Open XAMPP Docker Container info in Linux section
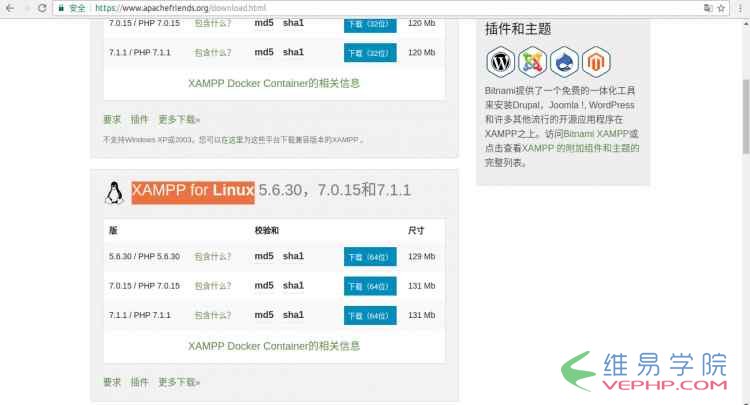 274,346
